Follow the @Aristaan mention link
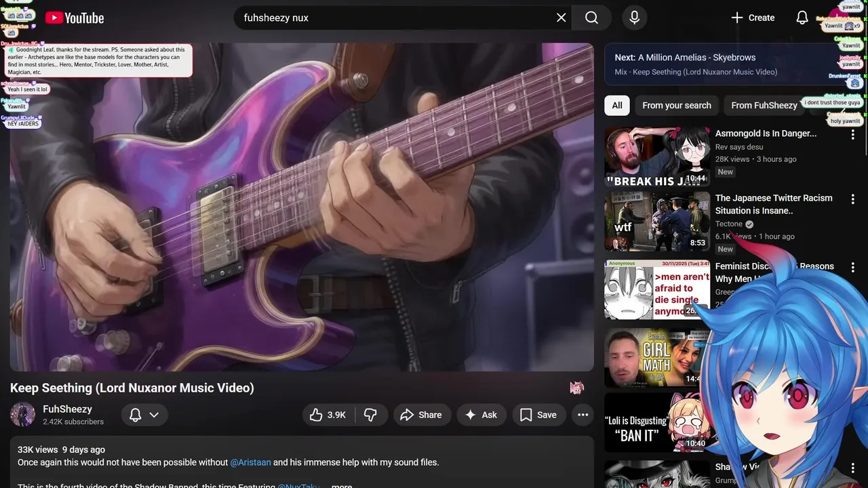The height and width of the screenshot is (488, 868). (250, 462)
